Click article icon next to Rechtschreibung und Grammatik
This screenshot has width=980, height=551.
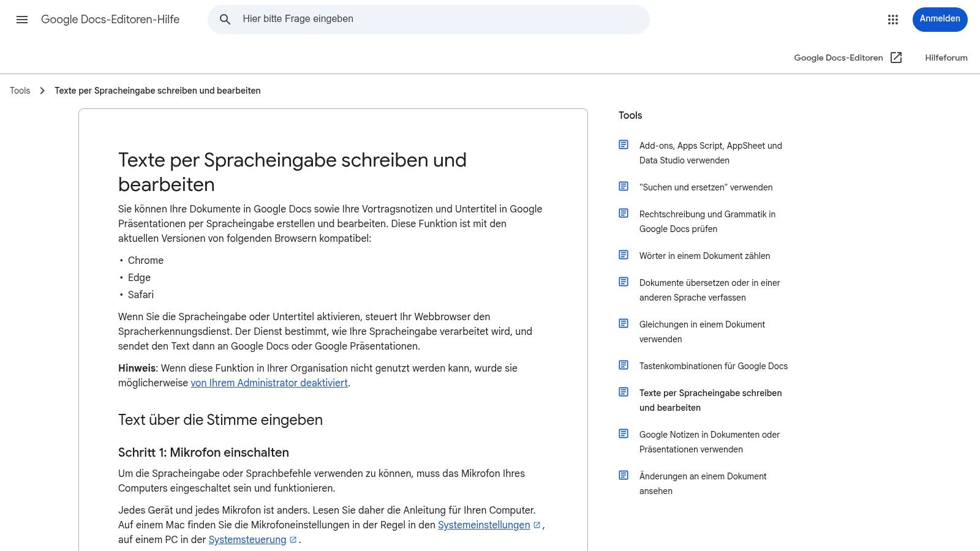[x=624, y=213]
